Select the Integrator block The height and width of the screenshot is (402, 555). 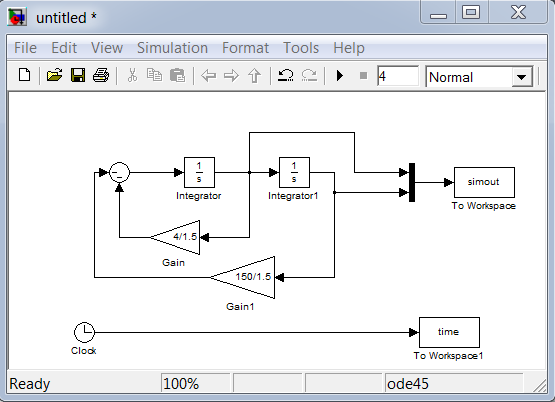coord(199,172)
